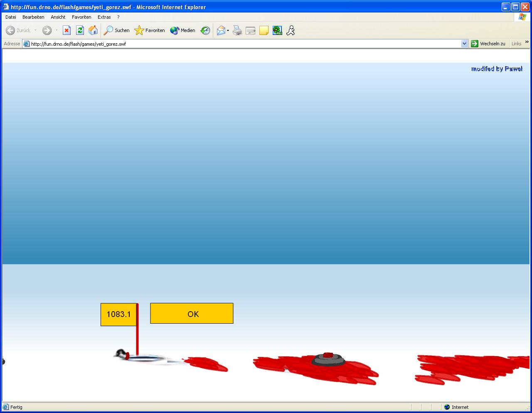The height and width of the screenshot is (413, 532).
Task: Click the 'modifed by Pawel' credit text
Action: tap(497, 69)
